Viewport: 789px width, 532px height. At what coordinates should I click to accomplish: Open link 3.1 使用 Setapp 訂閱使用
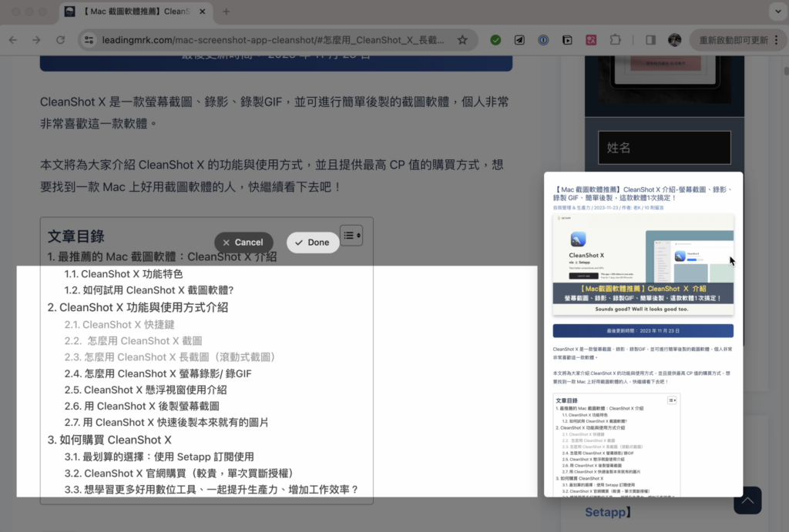(159, 457)
